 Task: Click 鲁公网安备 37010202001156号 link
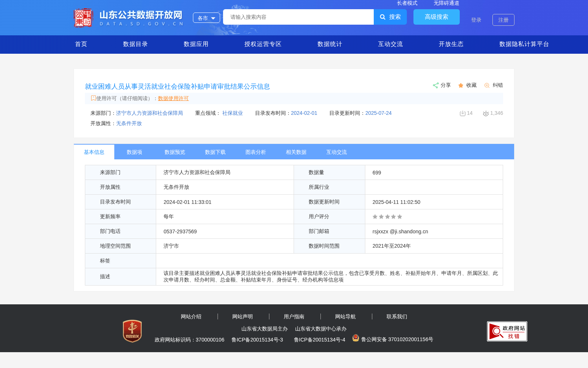tap(397, 339)
